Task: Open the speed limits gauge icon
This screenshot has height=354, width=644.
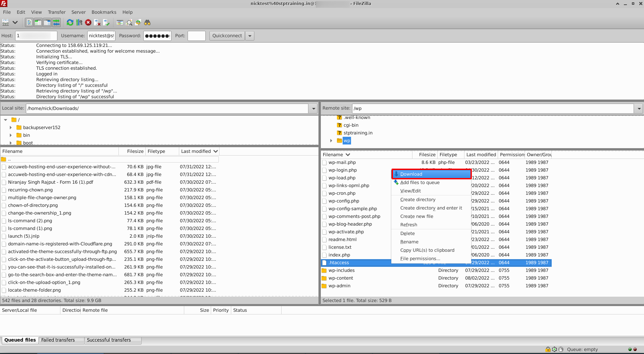Action: pyautogui.click(x=561, y=349)
